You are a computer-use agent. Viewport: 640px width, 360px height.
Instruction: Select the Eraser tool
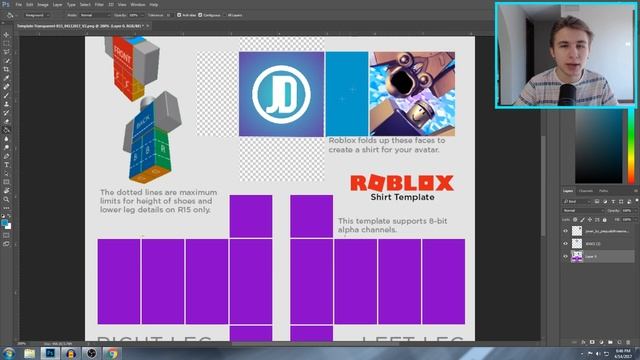6,121
